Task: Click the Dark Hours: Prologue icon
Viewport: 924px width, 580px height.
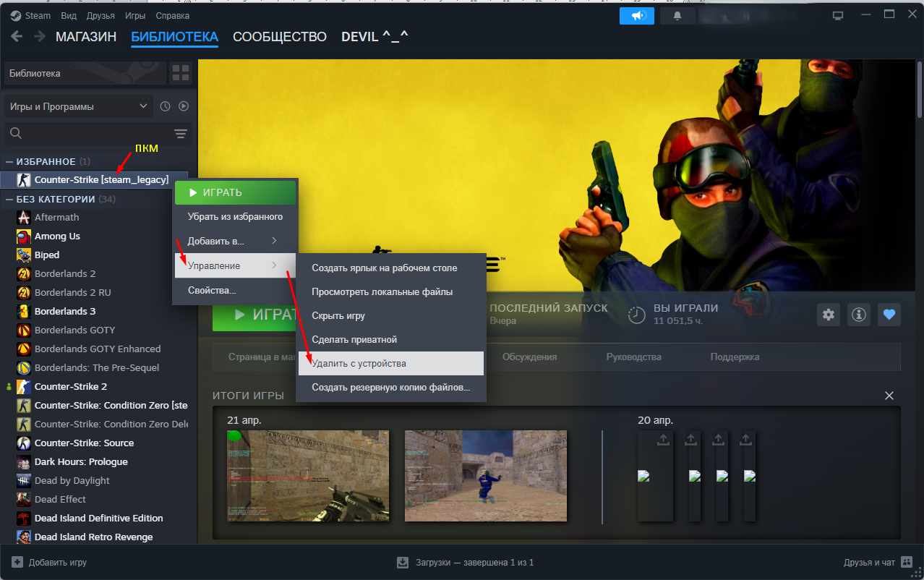Action: [x=24, y=461]
